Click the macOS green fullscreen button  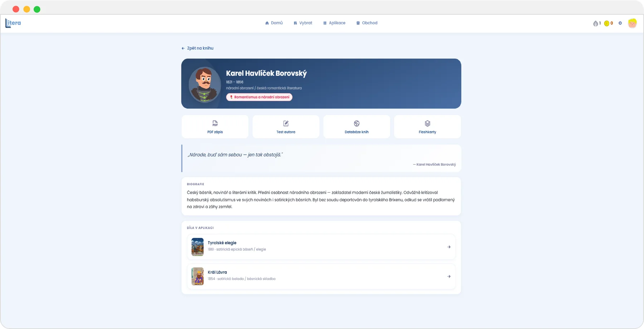[x=37, y=9]
